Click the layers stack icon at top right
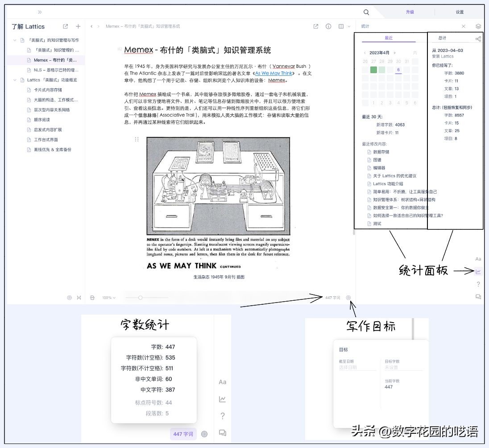Viewport: 489px width, 448px height. click(x=478, y=26)
